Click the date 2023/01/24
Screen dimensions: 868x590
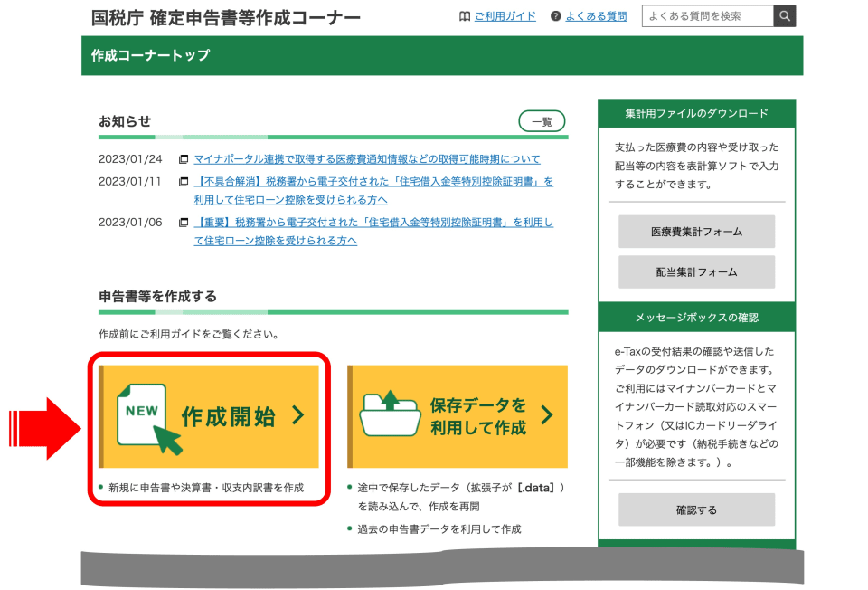(130, 159)
